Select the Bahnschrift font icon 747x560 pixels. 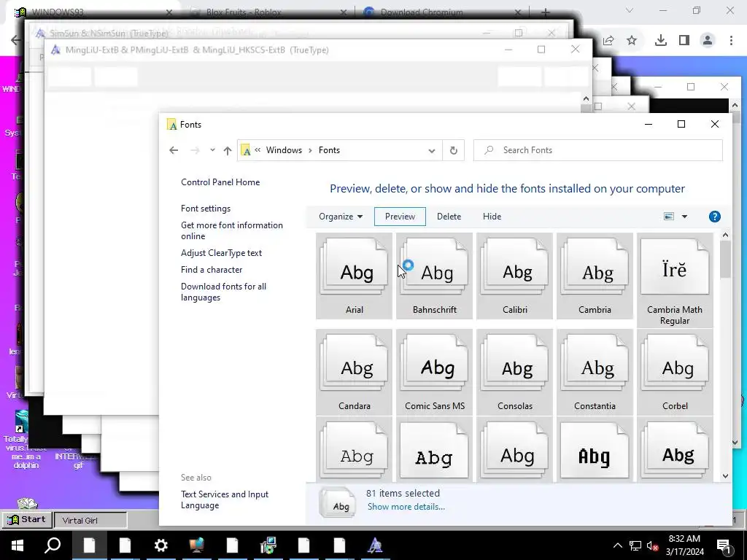[x=434, y=276]
